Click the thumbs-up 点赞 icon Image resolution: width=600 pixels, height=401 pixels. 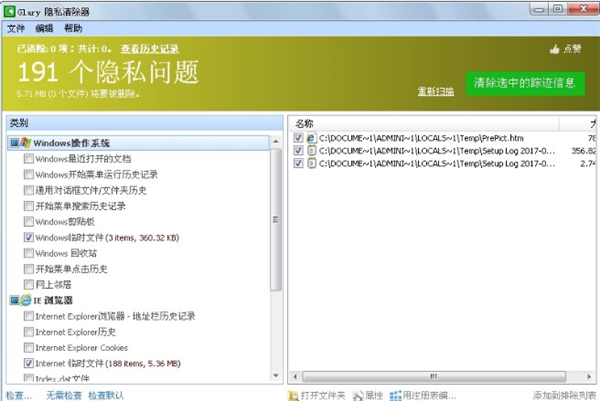[554, 48]
